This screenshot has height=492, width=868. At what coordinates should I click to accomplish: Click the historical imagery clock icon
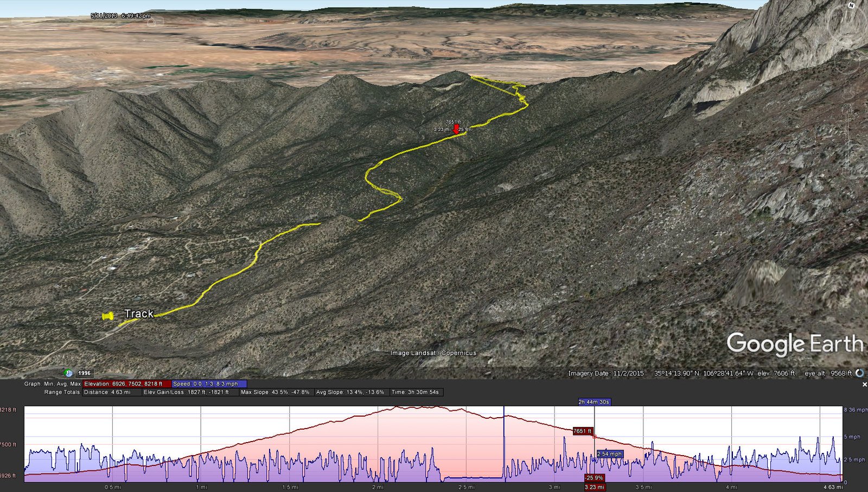coord(68,373)
